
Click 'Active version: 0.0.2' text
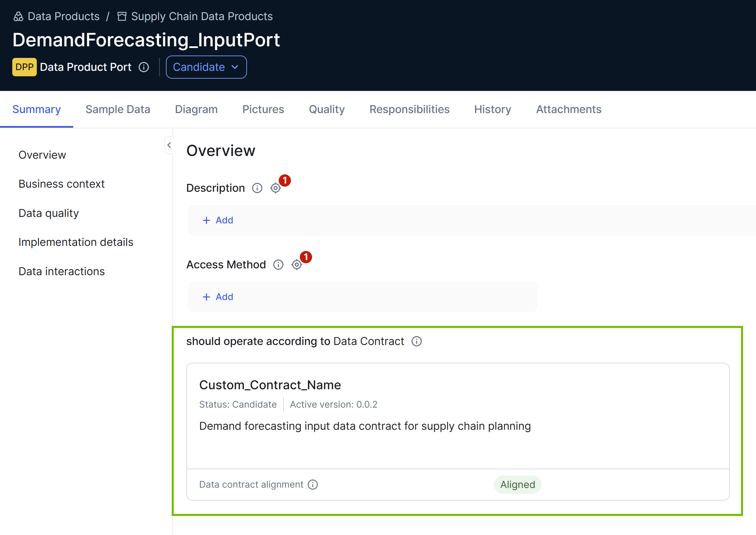click(x=334, y=404)
